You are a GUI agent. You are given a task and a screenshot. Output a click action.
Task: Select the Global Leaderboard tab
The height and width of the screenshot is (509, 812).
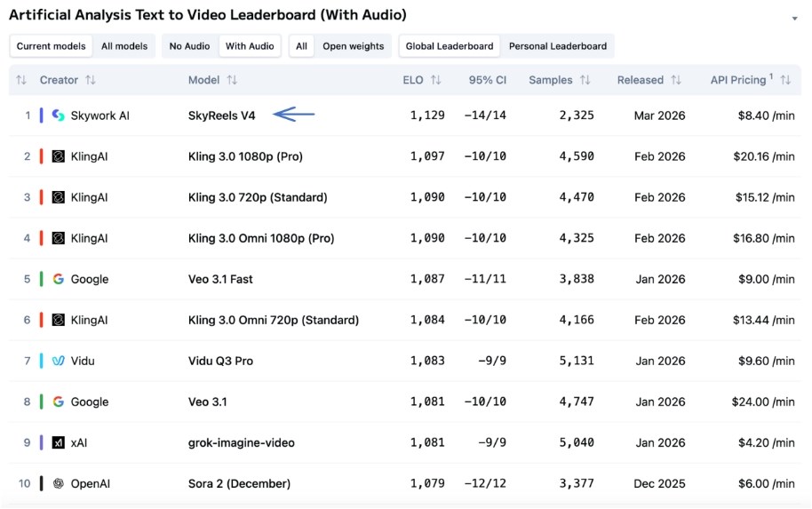[x=450, y=46]
